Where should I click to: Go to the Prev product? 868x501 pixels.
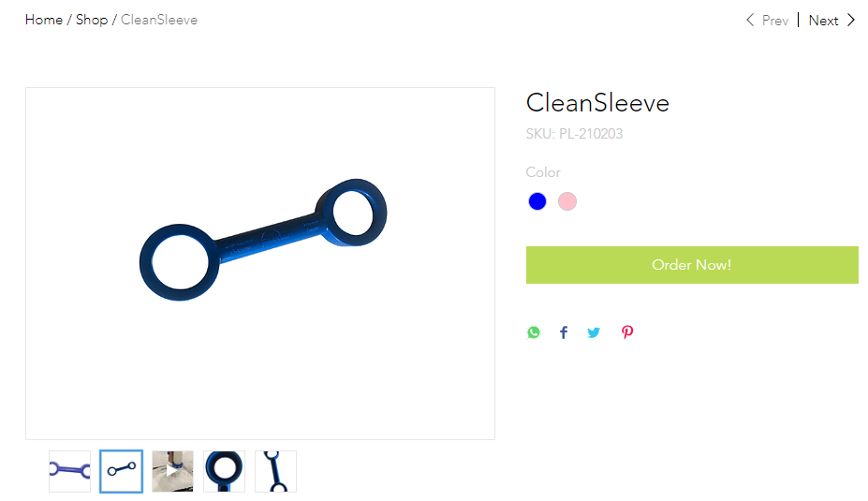(x=775, y=21)
